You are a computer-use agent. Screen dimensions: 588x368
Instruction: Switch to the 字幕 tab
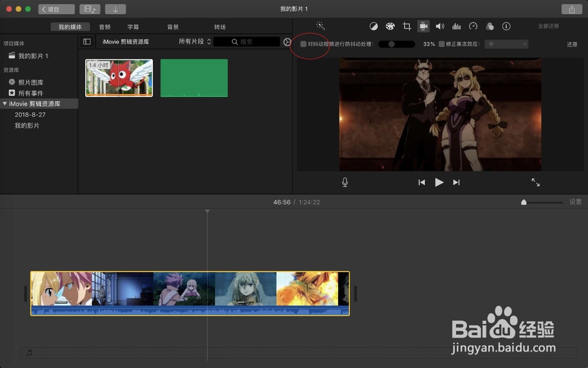point(133,27)
